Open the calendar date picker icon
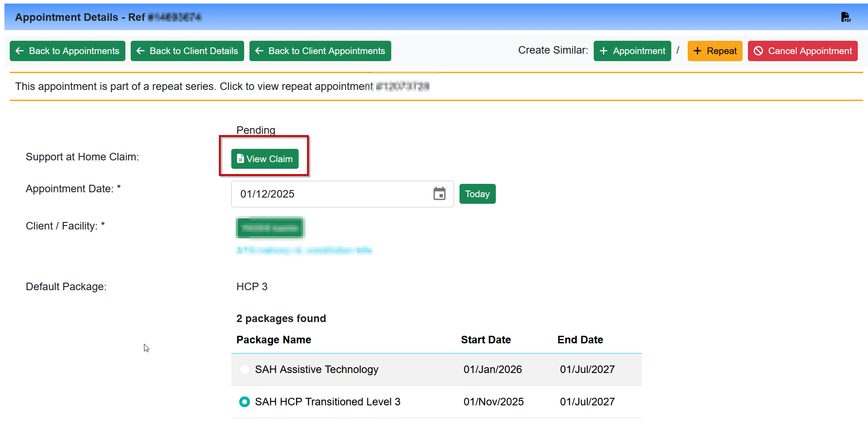868x443 pixels. [x=439, y=194]
